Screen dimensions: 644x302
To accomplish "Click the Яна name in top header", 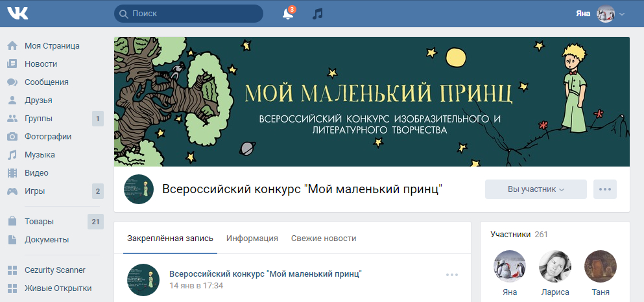I will tap(583, 14).
